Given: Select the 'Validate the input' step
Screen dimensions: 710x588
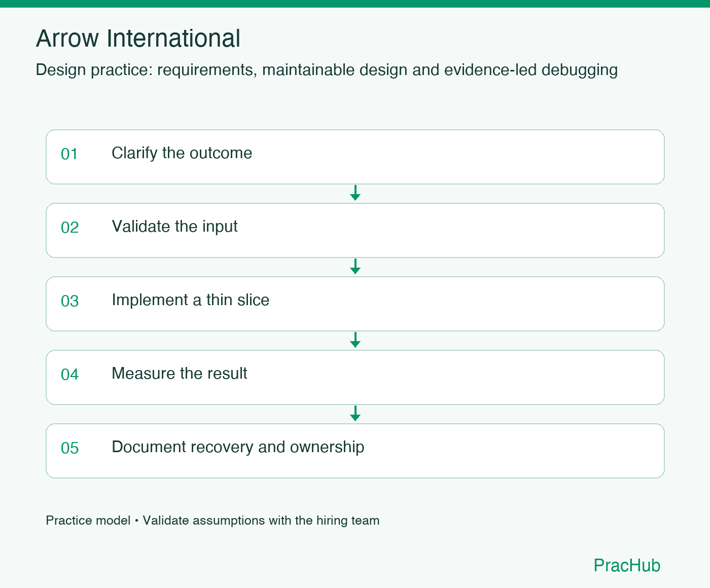Looking at the screenshot, I should pos(355,230).
